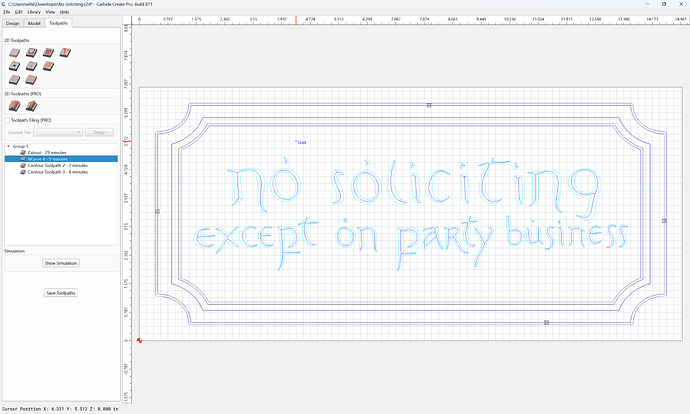This screenshot has height=414, width=690.
Task: Open the View menu
Action: (x=51, y=12)
